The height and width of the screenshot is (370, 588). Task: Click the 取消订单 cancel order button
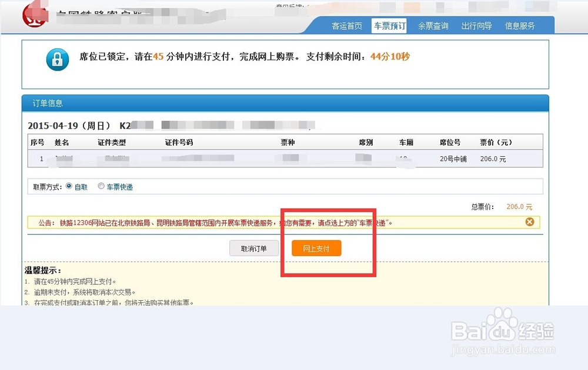click(x=254, y=248)
